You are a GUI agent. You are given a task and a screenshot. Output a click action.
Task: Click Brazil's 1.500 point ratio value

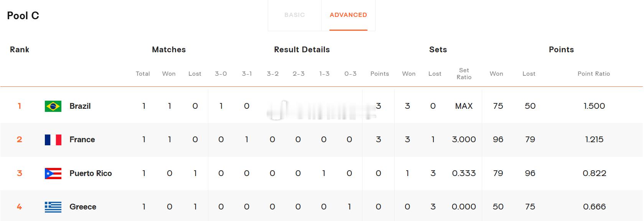coord(594,106)
